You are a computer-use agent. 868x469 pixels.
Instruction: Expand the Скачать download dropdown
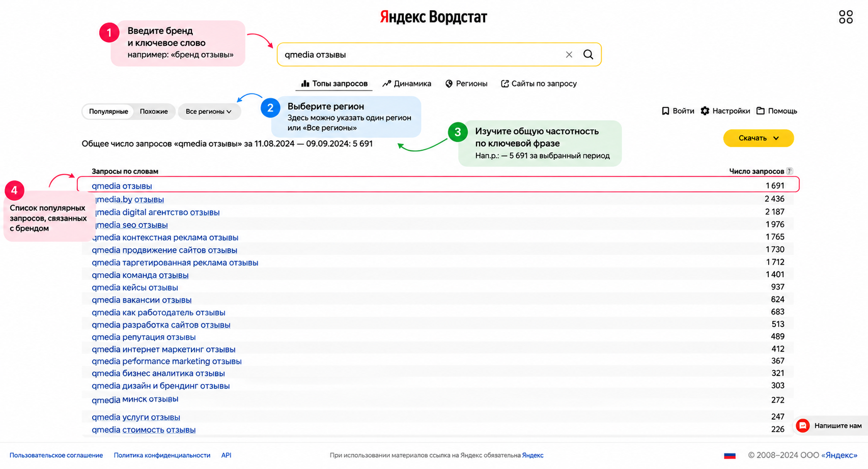pos(759,138)
